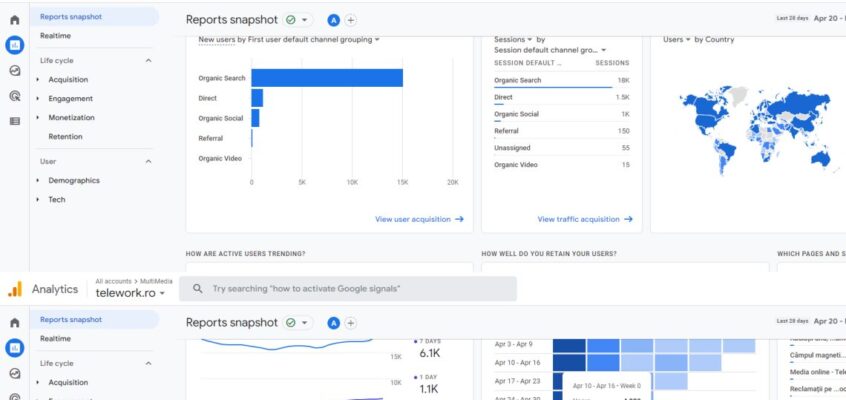Click the 'Organic Social' row showing 1K sessions
This screenshot has width=846, height=400.
[562, 114]
